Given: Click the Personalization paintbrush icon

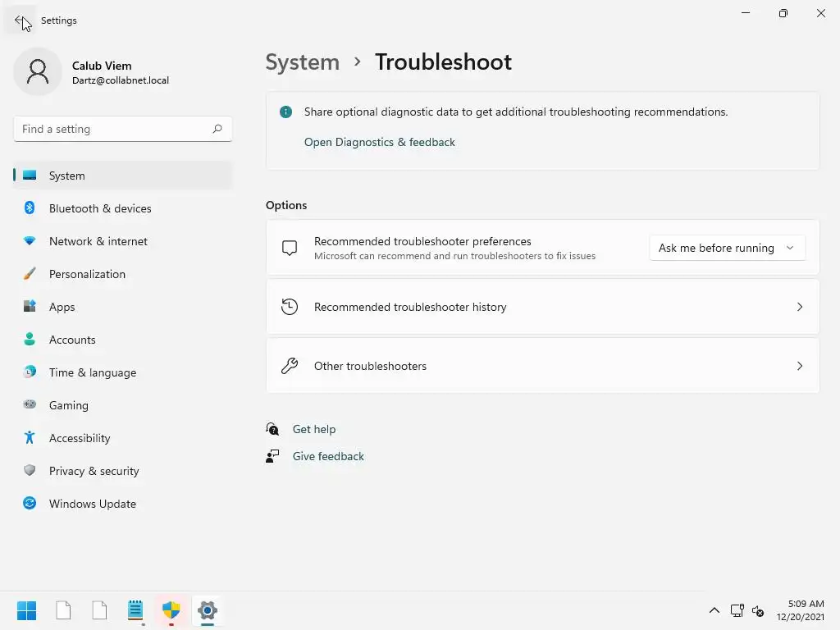Looking at the screenshot, I should point(30,274).
